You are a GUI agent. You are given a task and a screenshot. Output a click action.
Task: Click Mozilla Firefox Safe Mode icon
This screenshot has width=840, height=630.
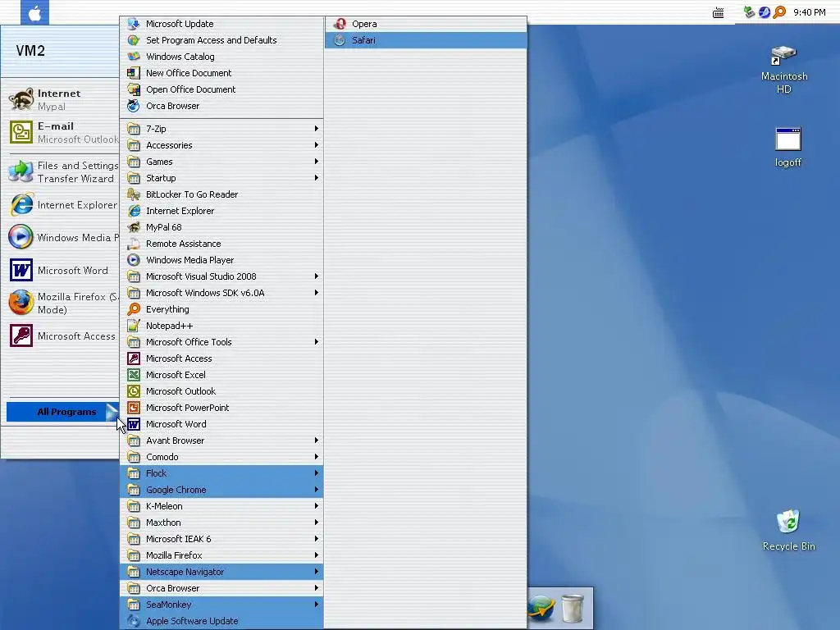click(21, 304)
